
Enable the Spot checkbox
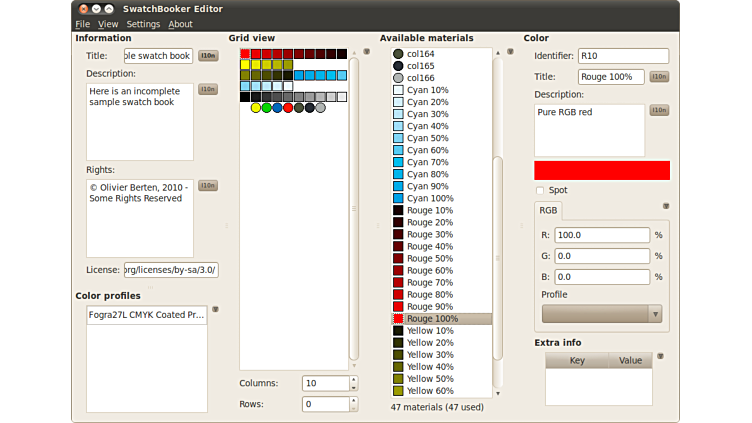click(540, 190)
